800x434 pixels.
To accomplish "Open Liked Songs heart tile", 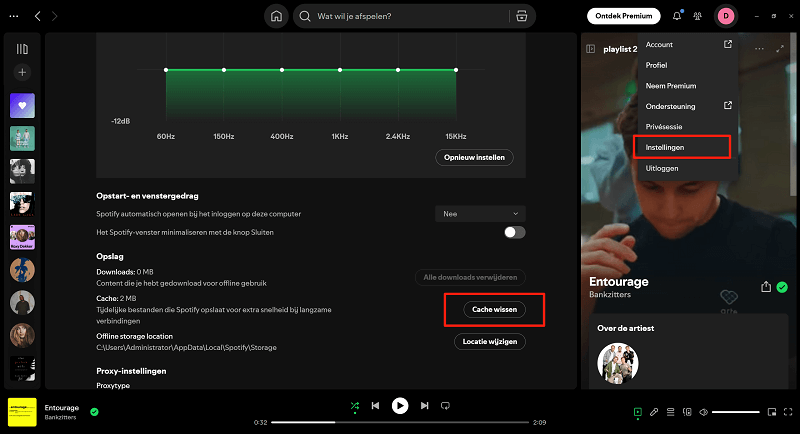I will [x=22, y=106].
